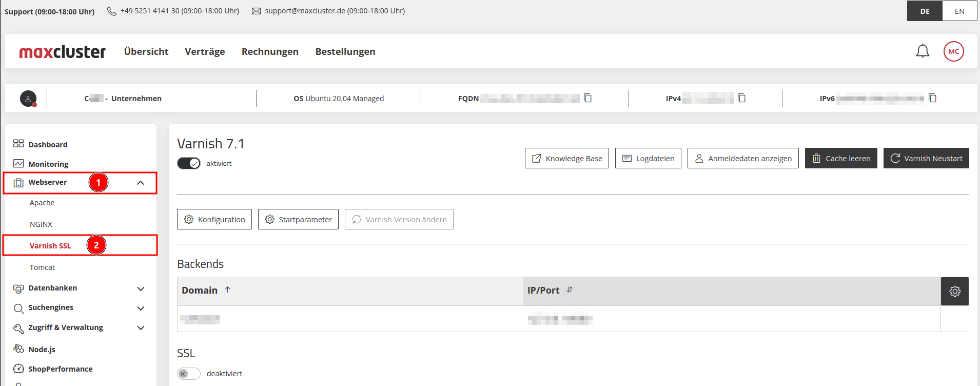Viewport: 980px width, 386px height.
Task: Click the Datenbanken sidebar icon
Action: tap(18, 288)
